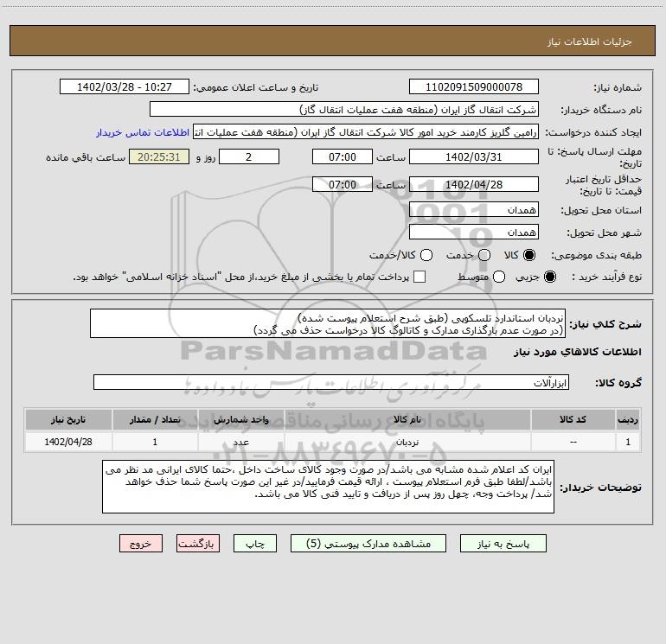Viewport: 666px width, 644px height.
Task: Click the response deadline date 1402/03/31
Action: (x=474, y=156)
